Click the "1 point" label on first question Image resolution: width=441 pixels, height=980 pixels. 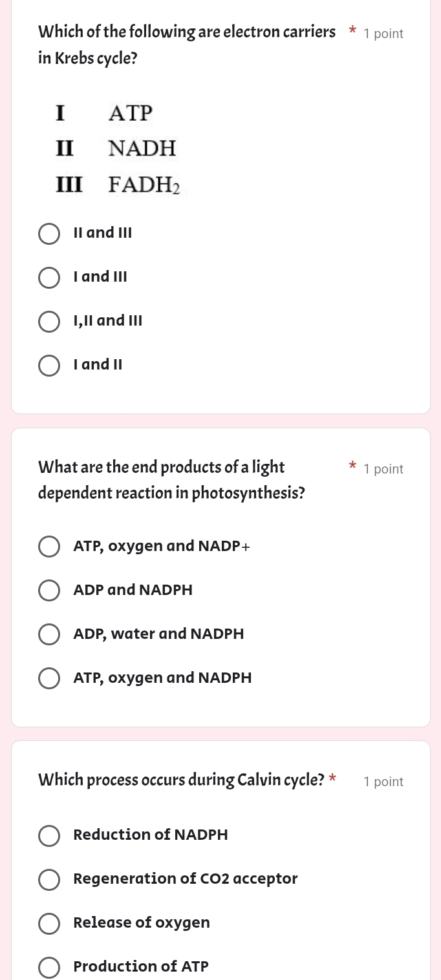pos(383,33)
